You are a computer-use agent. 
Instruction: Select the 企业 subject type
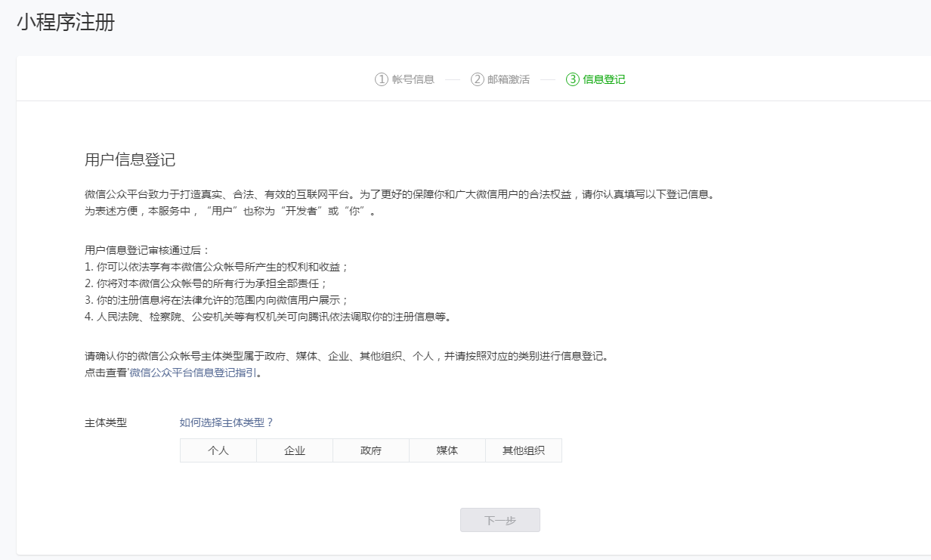(x=294, y=450)
